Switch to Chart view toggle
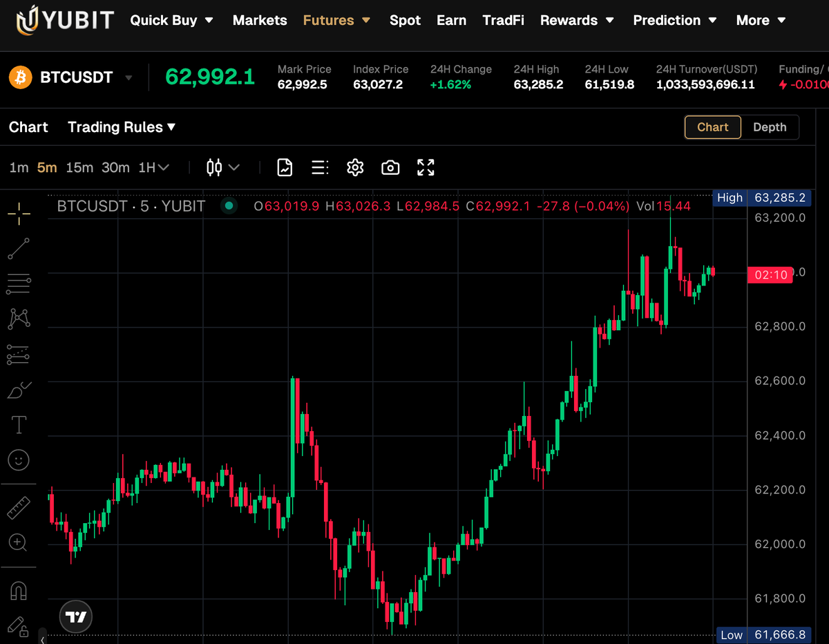829x644 pixels. click(713, 127)
